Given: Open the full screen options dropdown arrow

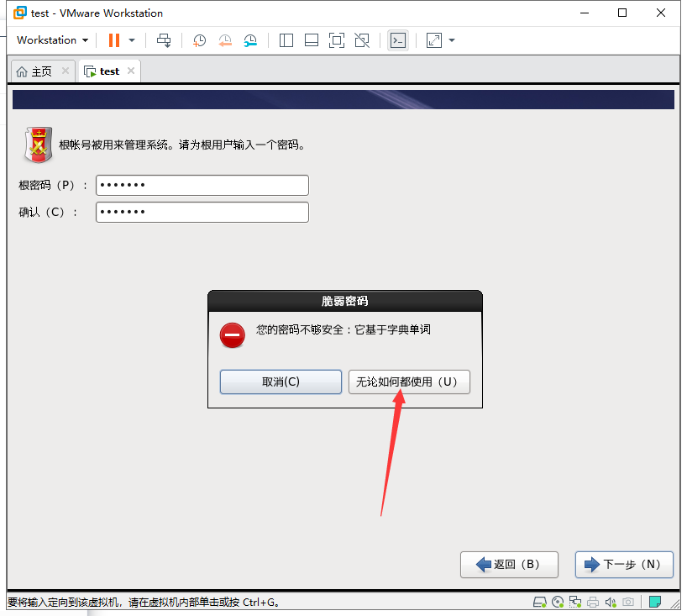Looking at the screenshot, I should click(x=451, y=39).
